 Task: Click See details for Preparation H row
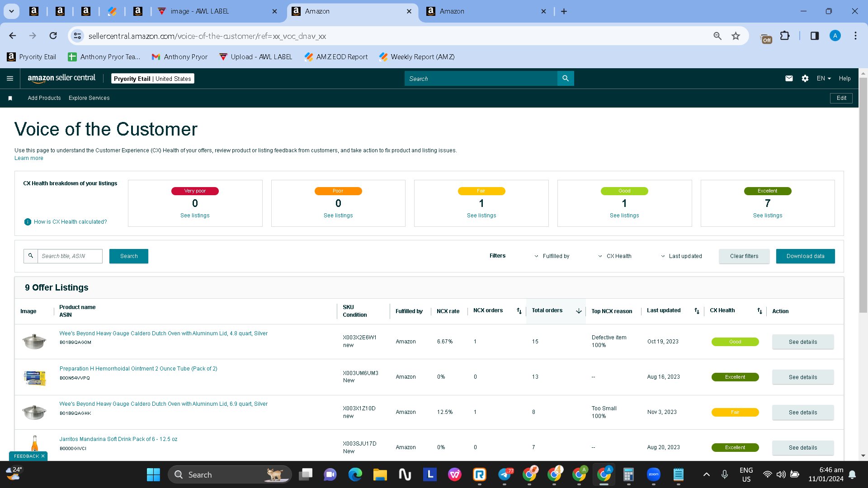click(803, 377)
